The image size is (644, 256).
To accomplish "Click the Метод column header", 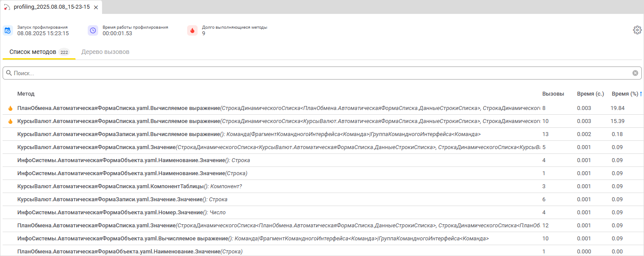I will (26, 93).
